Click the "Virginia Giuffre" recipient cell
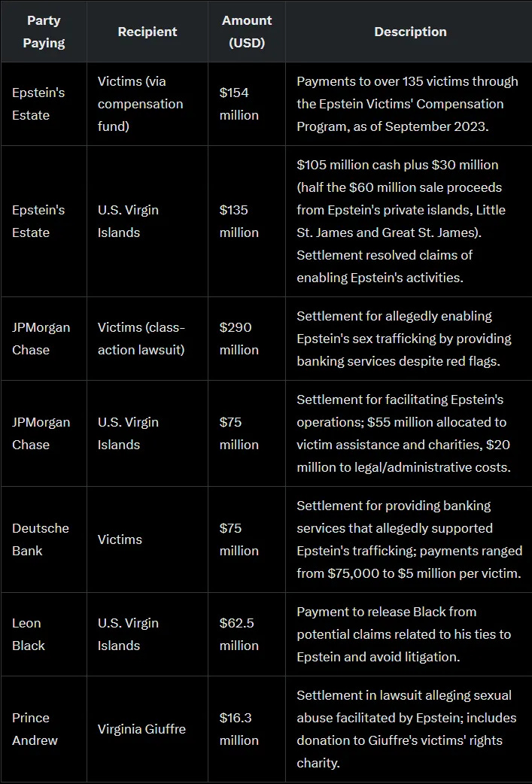 (141, 729)
